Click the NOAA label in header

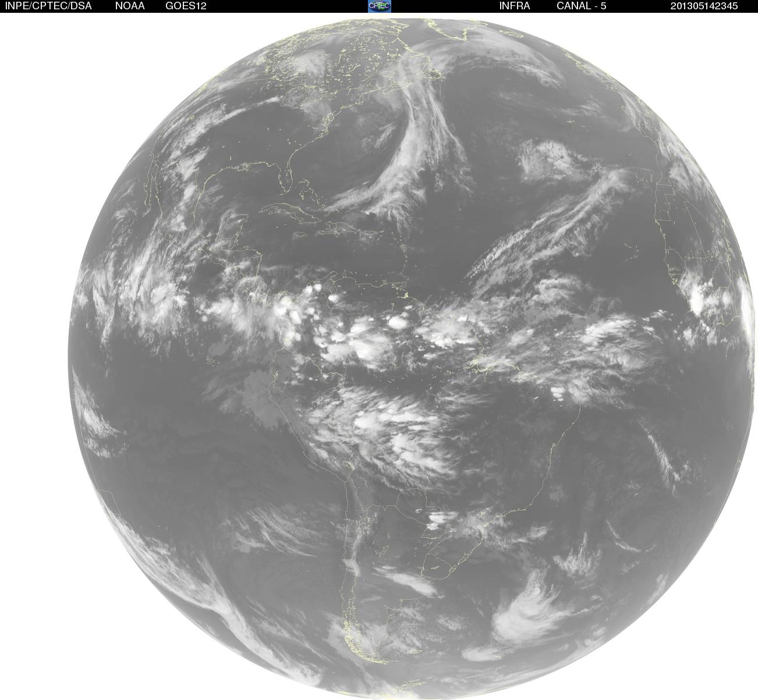click(130, 6)
